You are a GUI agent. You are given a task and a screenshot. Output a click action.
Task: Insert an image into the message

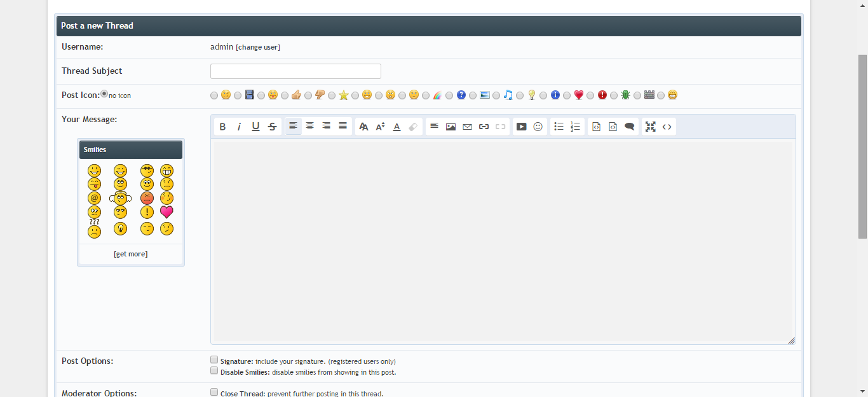[451, 127]
